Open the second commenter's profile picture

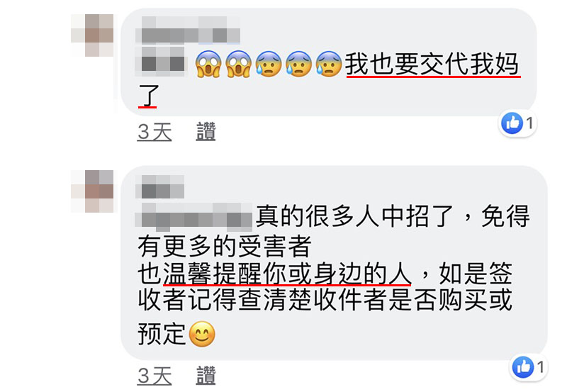coord(92,191)
